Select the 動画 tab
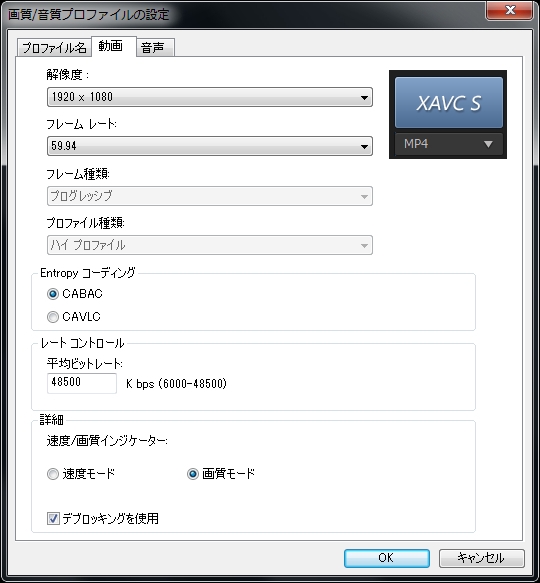This screenshot has width=540, height=583. tap(113, 46)
